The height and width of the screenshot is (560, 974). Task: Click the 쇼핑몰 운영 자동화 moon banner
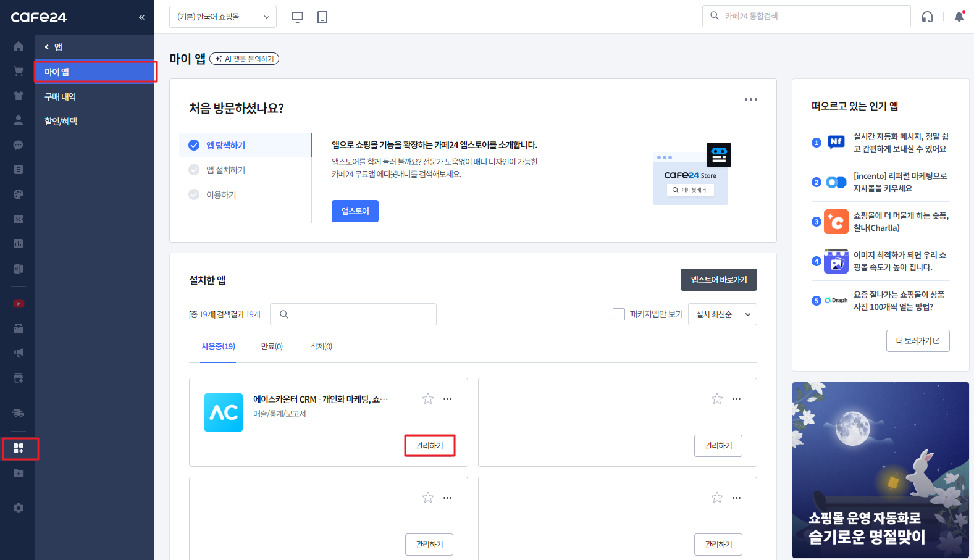pos(880,470)
